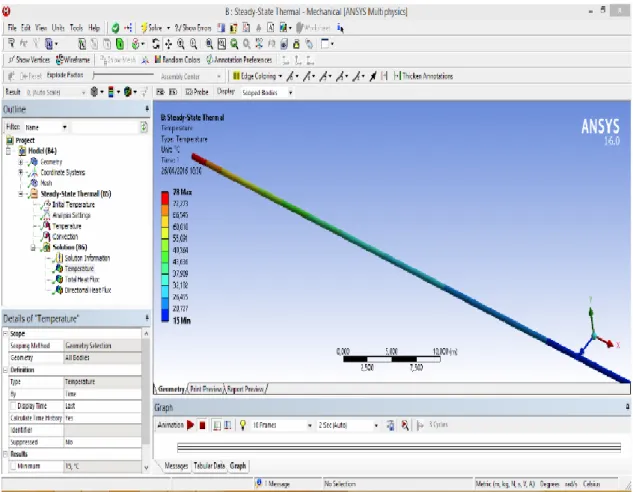The image size is (633, 492).
Task: Open the Tools menu
Action: pos(76,28)
